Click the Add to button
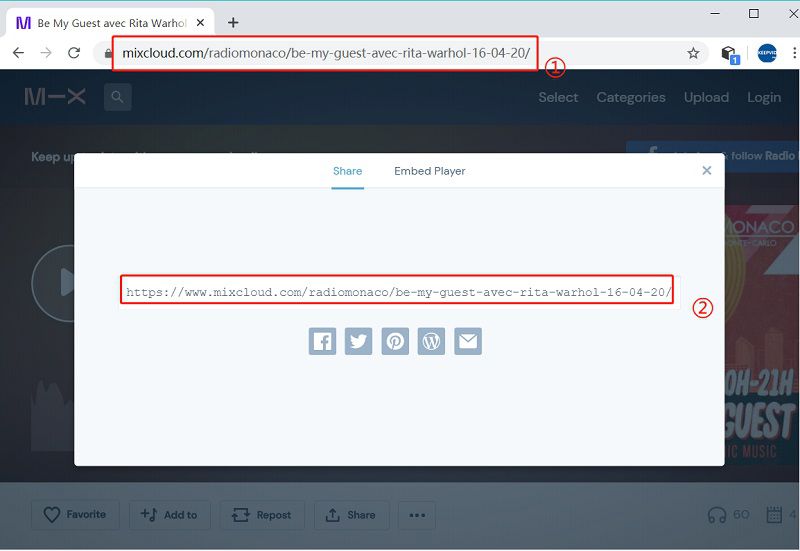Viewport: 800px width, 551px height. coord(169,515)
